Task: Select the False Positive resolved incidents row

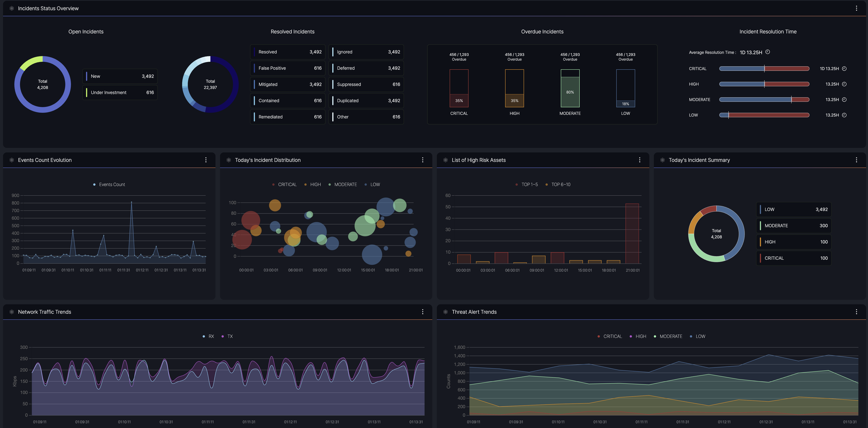Action: click(287, 68)
